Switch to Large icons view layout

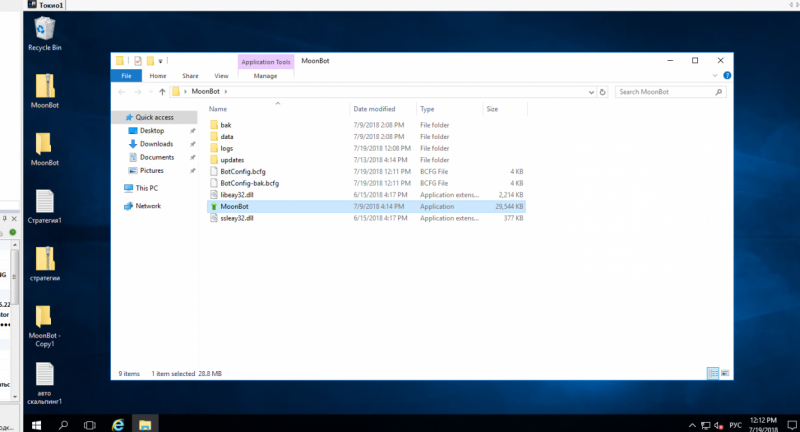(x=725, y=373)
